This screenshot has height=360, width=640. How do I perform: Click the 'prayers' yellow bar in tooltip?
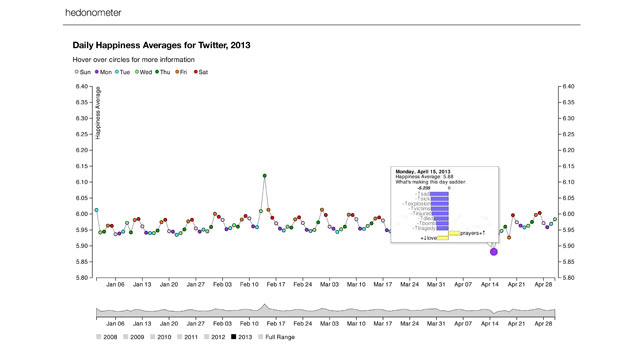coord(454,233)
